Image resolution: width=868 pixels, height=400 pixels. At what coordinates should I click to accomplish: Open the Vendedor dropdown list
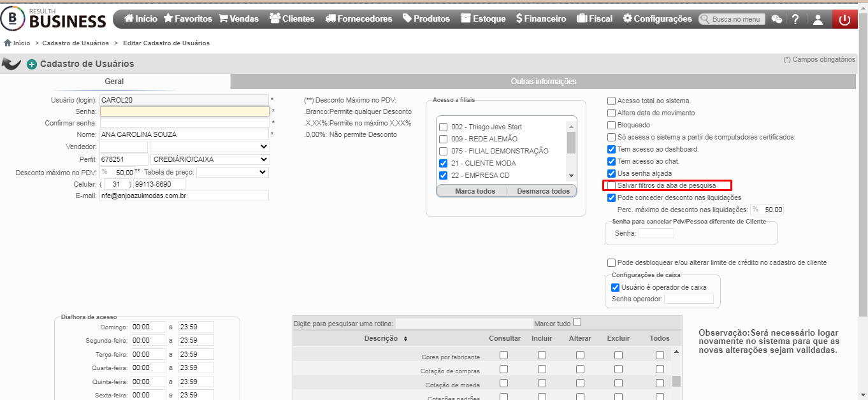tap(210, 146)
